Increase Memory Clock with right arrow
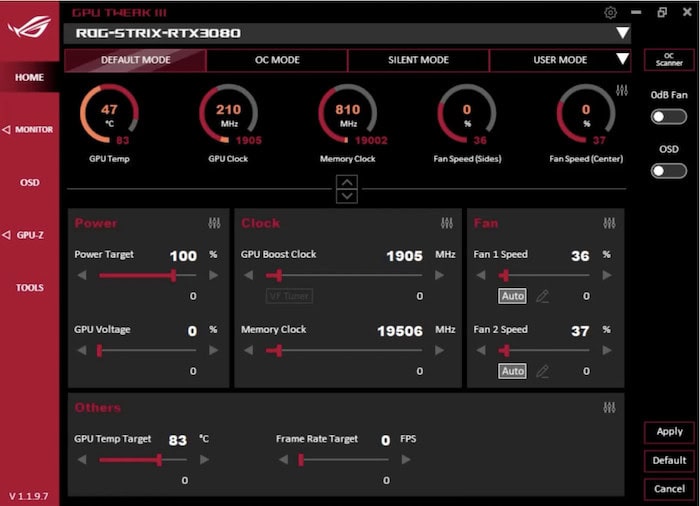This screenshot has height=506, width=700. [439, 350]
